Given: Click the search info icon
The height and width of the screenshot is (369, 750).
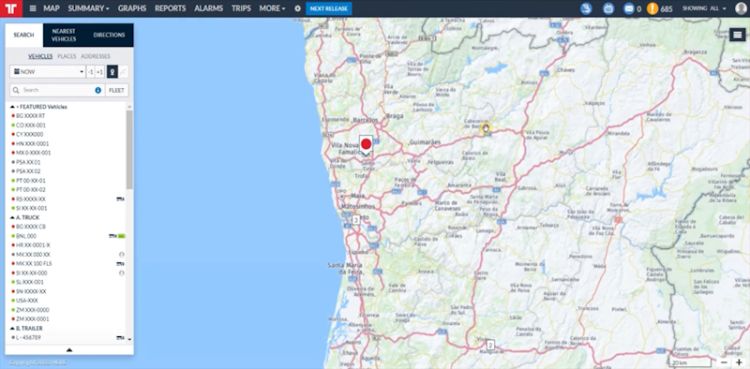Looking at the screenshot, I should (98, 90).
